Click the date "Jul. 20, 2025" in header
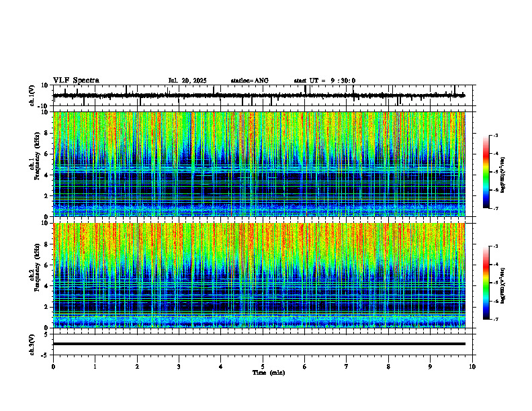This screenshot has width=532, height=411. pos(187,81)
